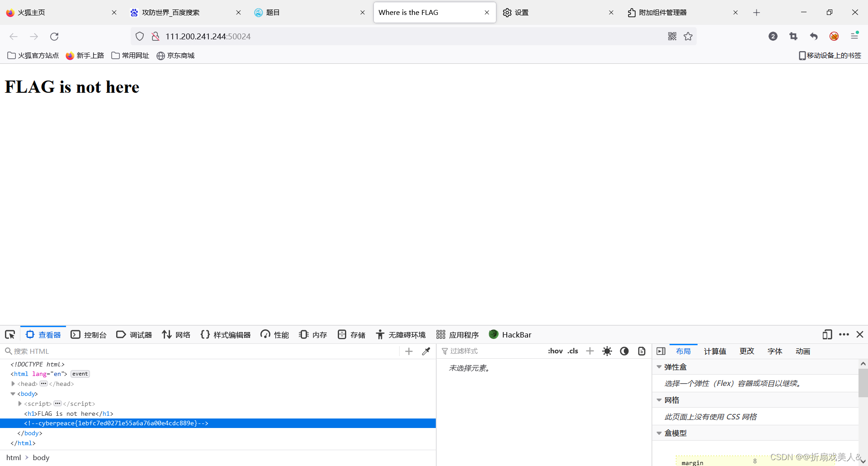
Task: Open the 新手上路 bookmark
Action: [x=85, y=55]
